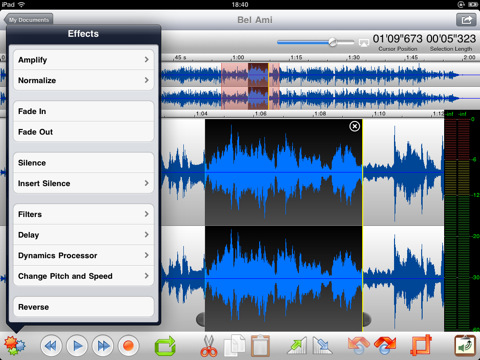Viewport: 480px width, 360px height.
Task: Go back to My Documents
Action: (x=28, y=20)
